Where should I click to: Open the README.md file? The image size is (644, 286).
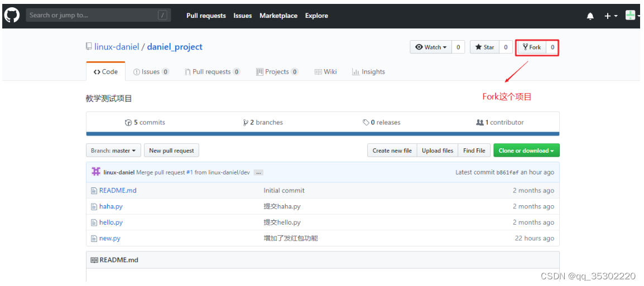pos(118,191)
